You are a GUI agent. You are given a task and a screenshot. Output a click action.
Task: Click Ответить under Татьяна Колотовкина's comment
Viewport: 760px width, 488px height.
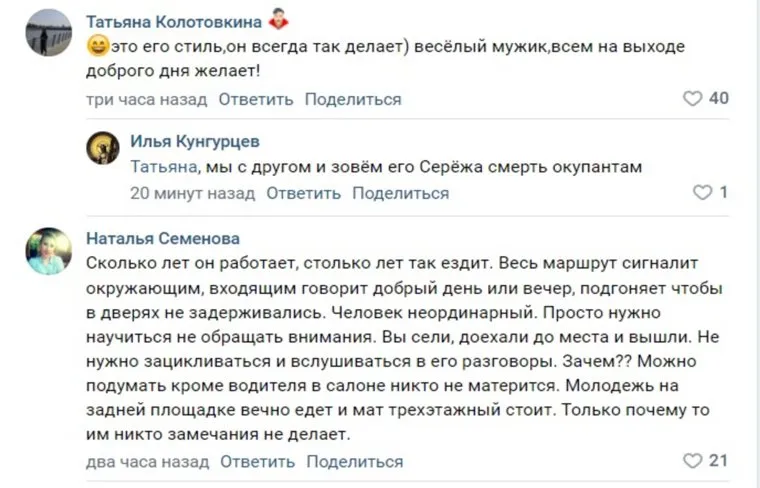click(256, 99)
